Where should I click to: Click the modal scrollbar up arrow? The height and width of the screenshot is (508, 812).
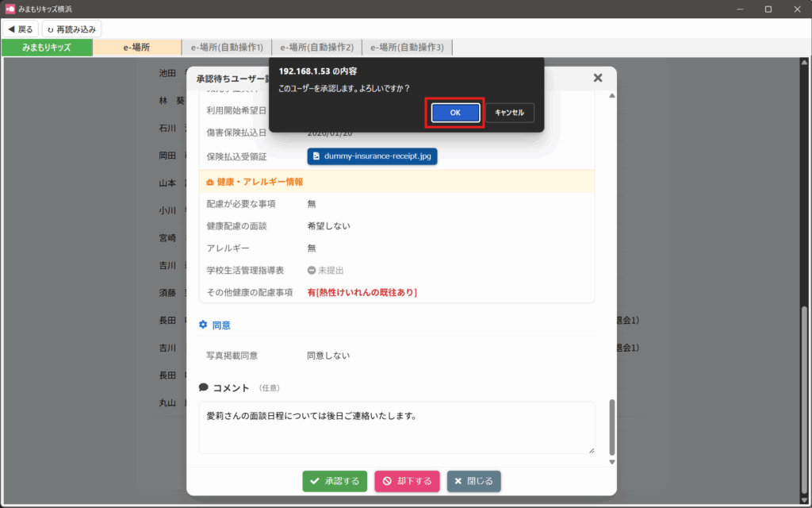[611, 96]
